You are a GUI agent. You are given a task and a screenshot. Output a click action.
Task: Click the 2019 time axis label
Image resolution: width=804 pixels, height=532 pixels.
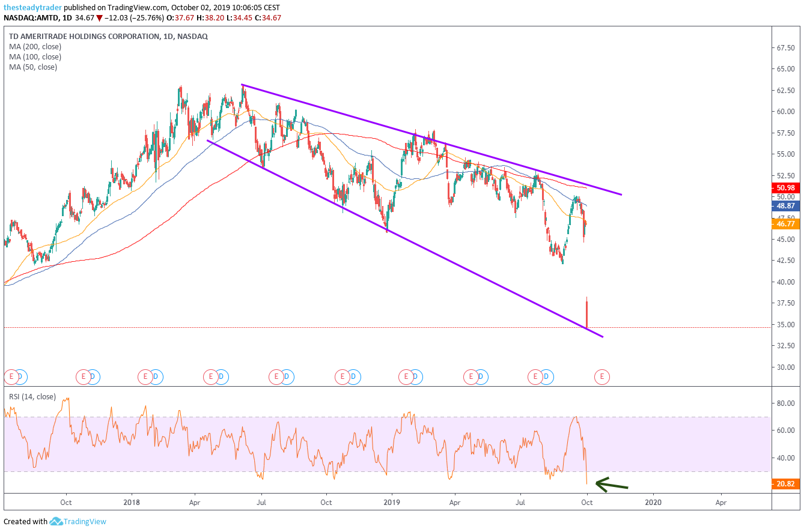click(x=391, y=502)
